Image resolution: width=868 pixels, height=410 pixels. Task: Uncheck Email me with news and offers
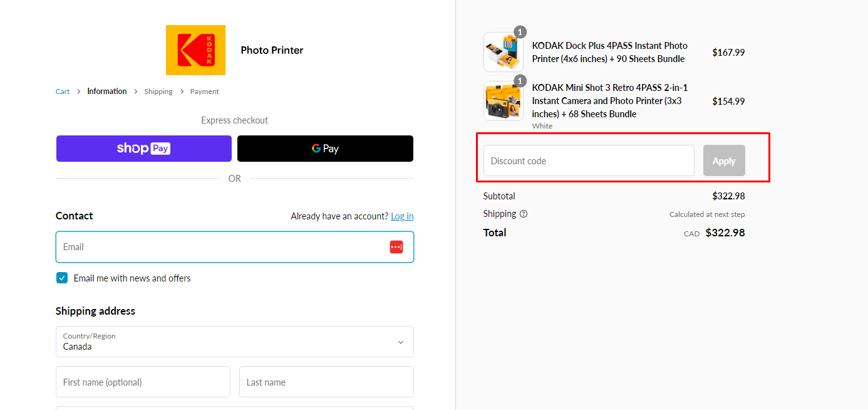pyautogui.click(x=62, y=278)
